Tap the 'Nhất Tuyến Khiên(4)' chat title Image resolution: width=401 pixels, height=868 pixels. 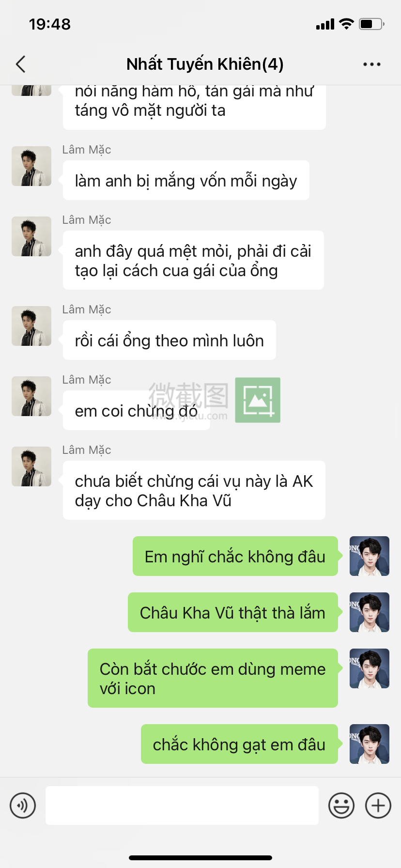[x=205, y=64]
